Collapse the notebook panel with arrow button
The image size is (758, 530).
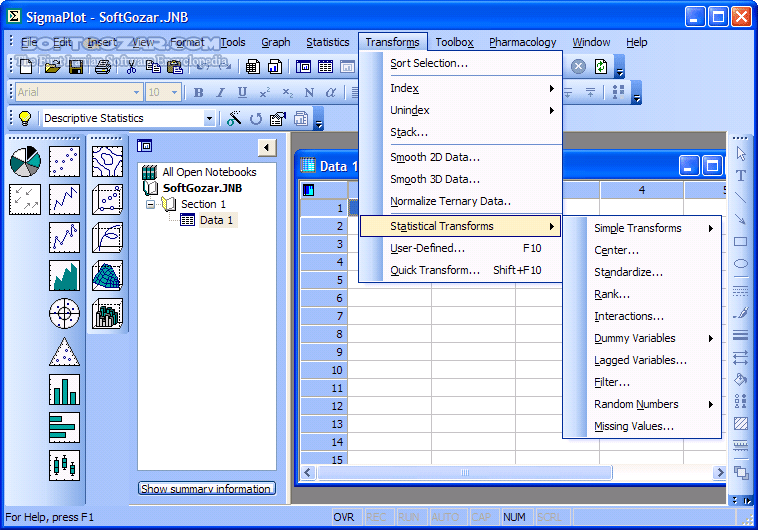pos(266,148)
